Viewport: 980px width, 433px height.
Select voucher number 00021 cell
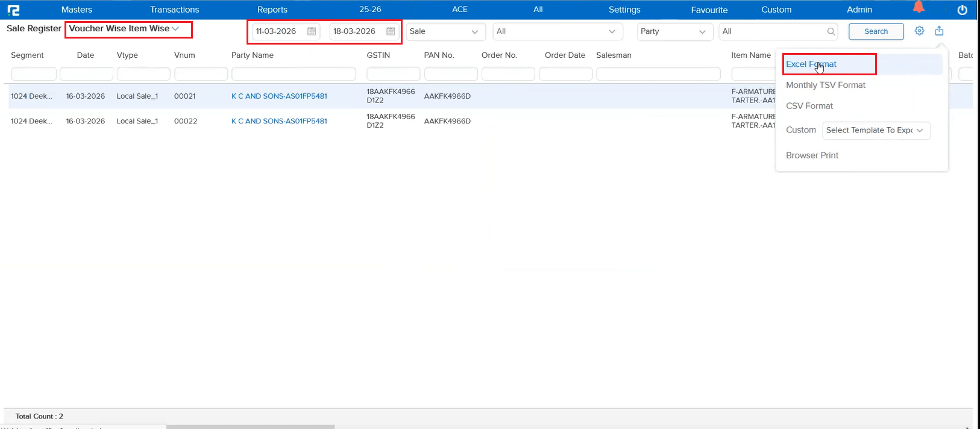185,96
